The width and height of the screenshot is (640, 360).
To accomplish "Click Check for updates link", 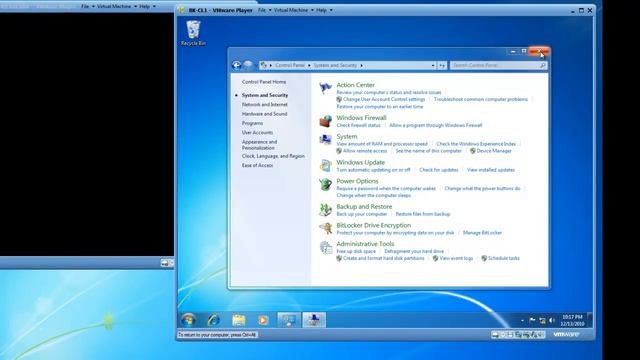I will point(439,170).
